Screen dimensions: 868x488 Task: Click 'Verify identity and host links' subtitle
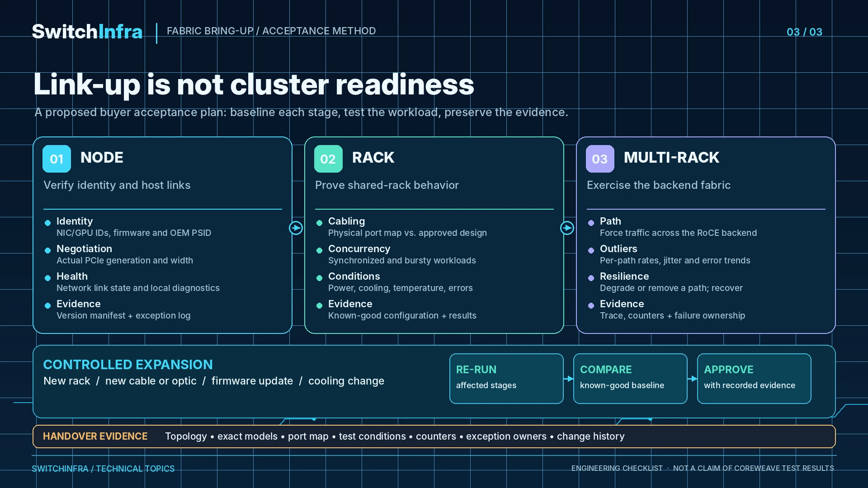117,185
